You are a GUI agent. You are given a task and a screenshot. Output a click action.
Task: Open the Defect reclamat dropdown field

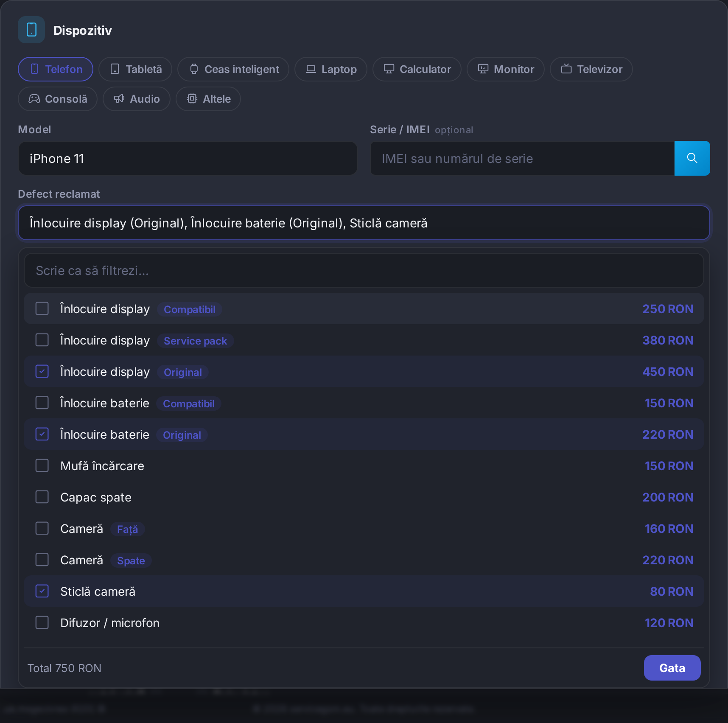click(364, 223)
